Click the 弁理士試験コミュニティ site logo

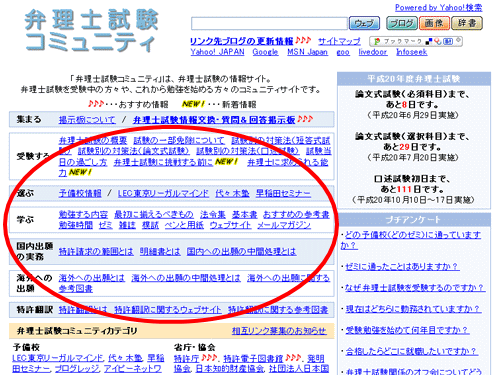tap(91, 31)
